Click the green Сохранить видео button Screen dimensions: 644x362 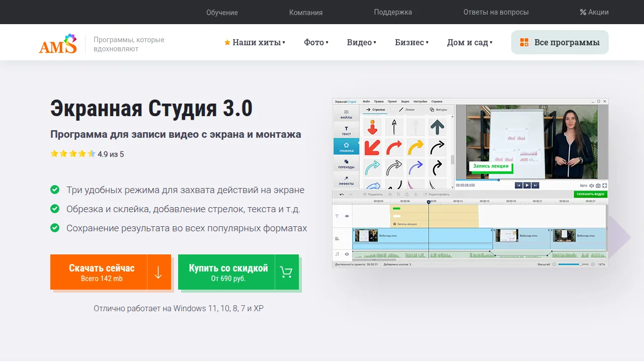591,194
